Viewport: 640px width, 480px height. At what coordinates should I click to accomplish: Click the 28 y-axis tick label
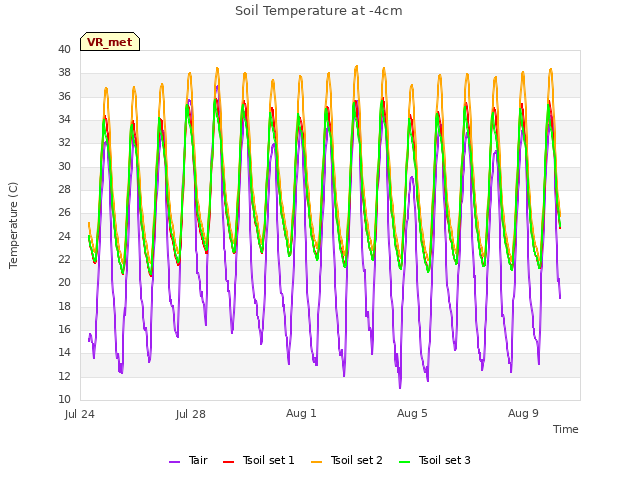pos(64,189)
